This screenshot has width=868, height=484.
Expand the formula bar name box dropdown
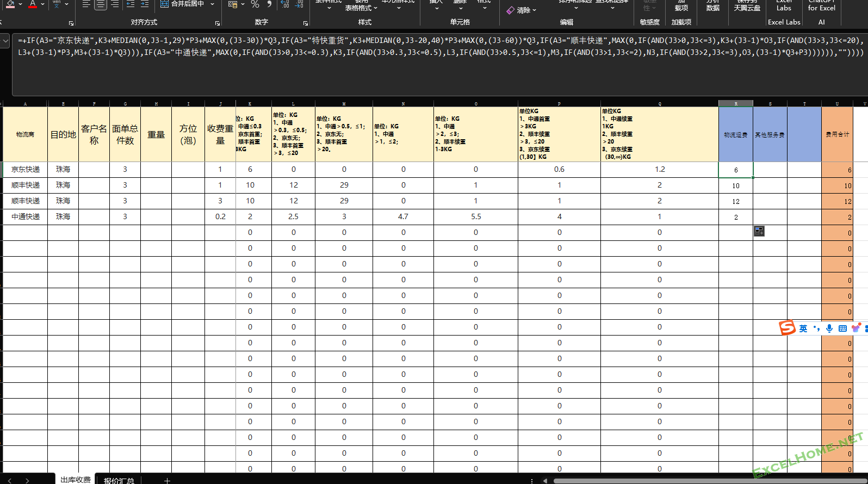coord(5,41)
